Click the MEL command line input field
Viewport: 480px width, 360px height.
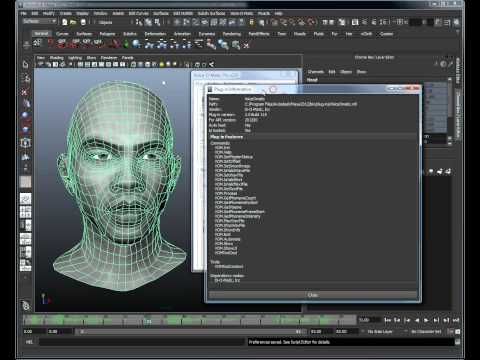click(x=142, y=342)
